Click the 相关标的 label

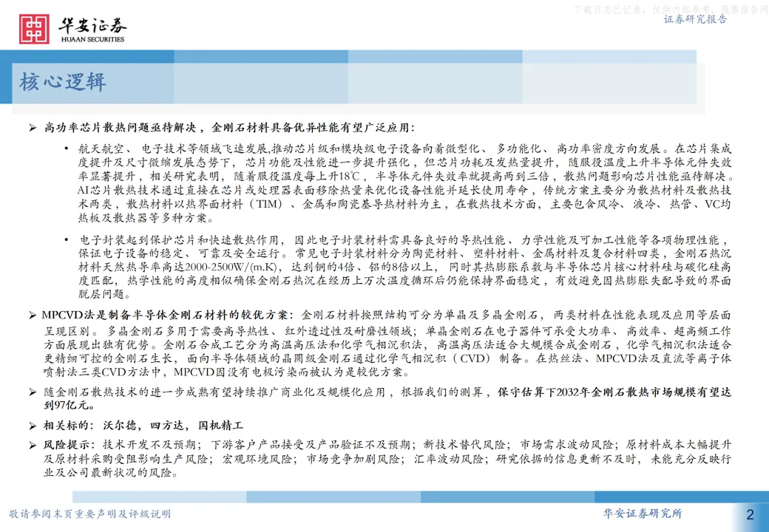click(66, 425)
